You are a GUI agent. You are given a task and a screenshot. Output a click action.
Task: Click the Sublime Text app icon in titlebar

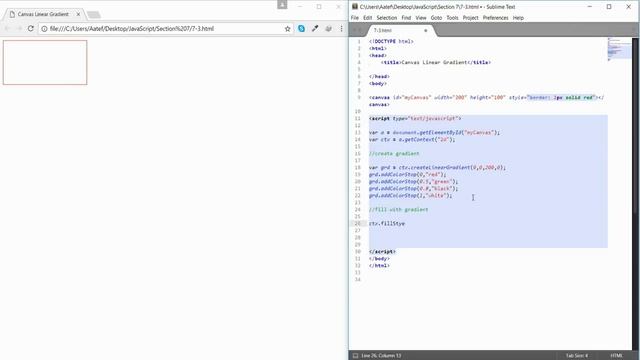(x=355, y=7)
